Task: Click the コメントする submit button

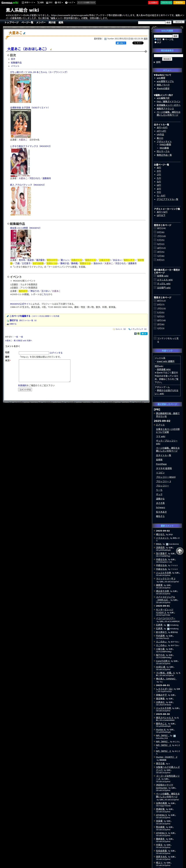Action: [25, 390]
